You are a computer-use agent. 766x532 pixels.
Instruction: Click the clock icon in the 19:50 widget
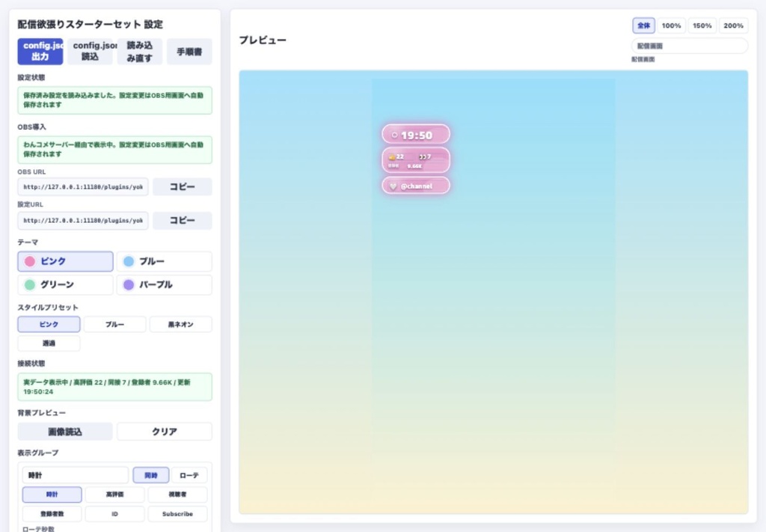tap(394, 135)
